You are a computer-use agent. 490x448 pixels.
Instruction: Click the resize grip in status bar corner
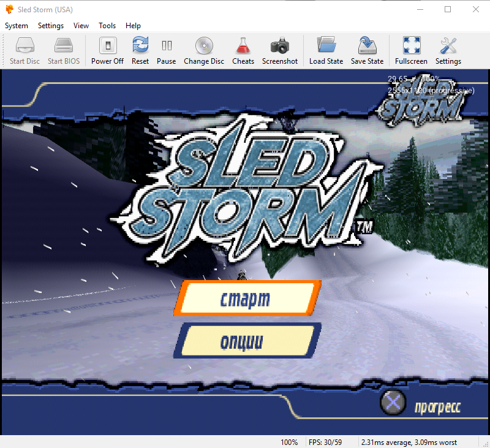(486, 444)
